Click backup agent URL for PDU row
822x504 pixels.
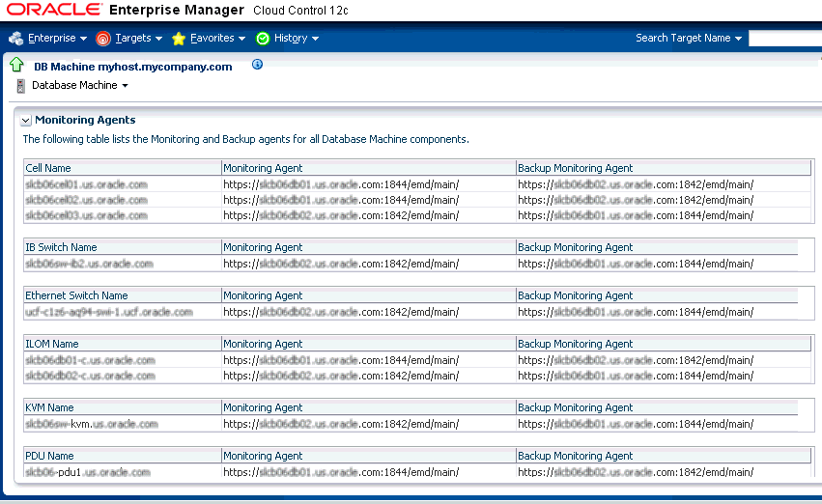[636, 472]
